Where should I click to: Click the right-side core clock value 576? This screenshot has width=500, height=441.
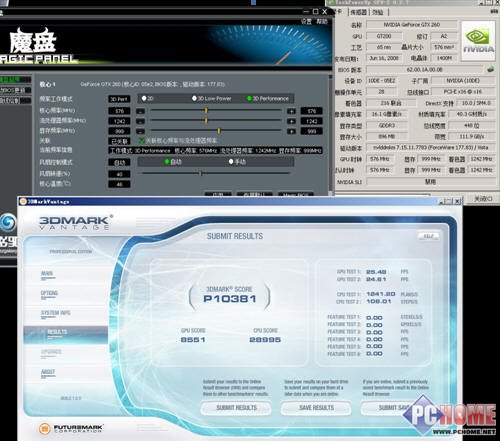[x=312, y=111]
